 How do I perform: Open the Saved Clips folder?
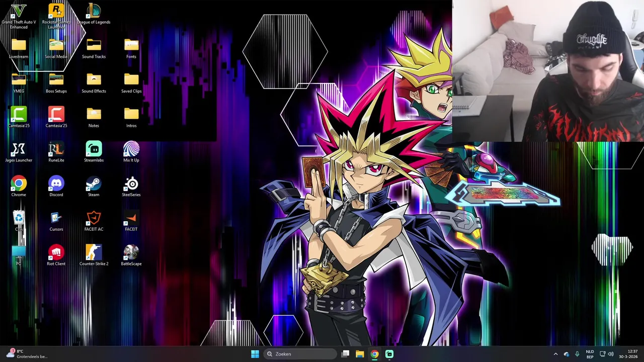(x=131, y=83)
